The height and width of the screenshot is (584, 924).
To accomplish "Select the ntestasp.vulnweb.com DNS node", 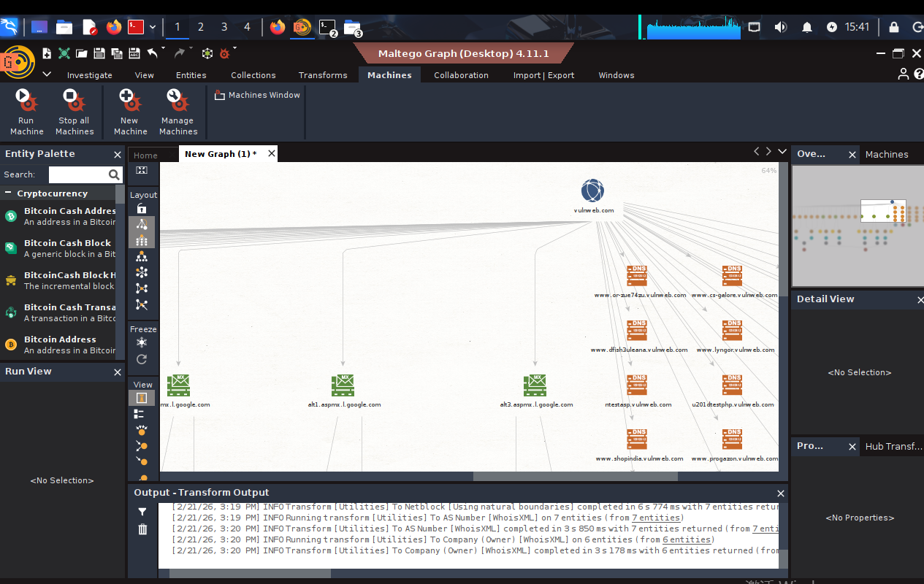I will pos(637,385).
